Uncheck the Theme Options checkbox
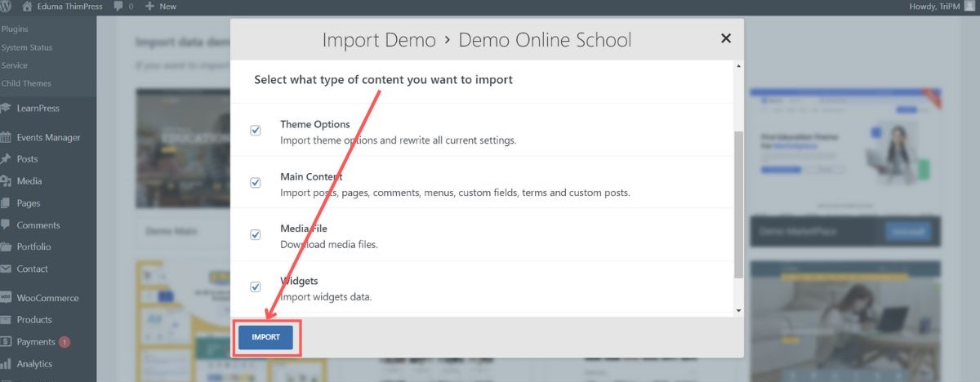 256,131
